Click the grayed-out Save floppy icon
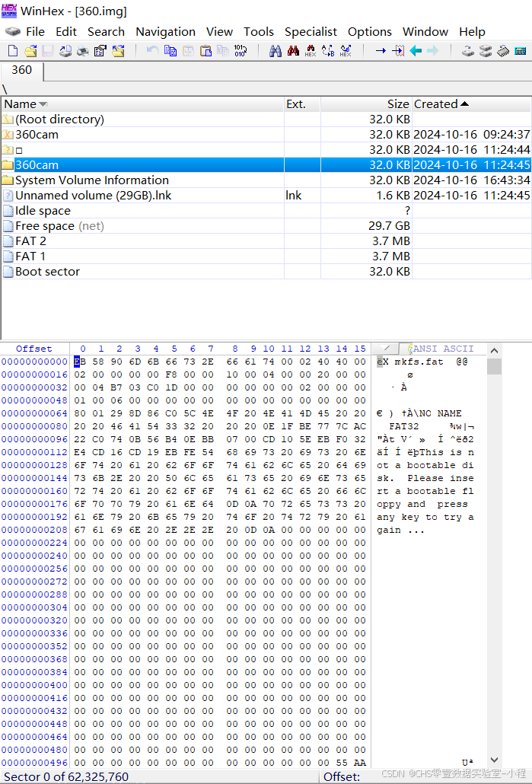The width and height of the screenshot is (532, 784). pyautogui.click(x=48, y=50)
